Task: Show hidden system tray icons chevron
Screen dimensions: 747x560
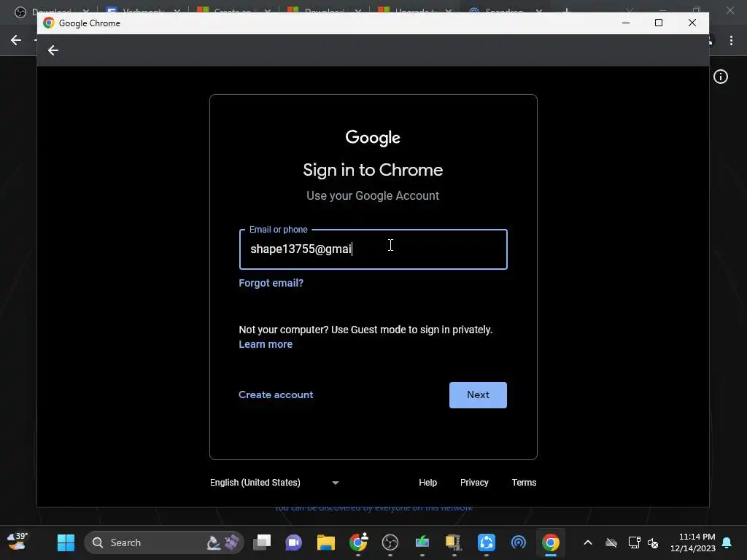Action: tap(588, 542)
